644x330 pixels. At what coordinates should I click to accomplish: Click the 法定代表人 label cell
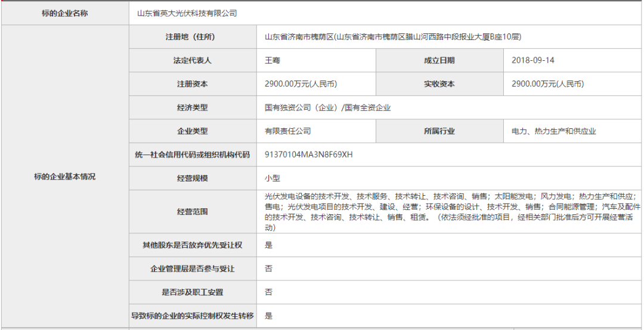click(x=193, y=60)
